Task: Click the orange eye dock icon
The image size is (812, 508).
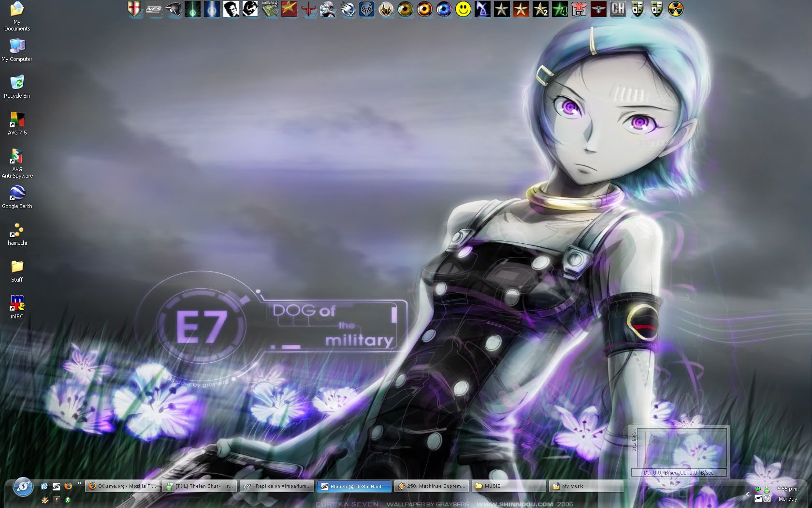Action: (x=424, y=9)
